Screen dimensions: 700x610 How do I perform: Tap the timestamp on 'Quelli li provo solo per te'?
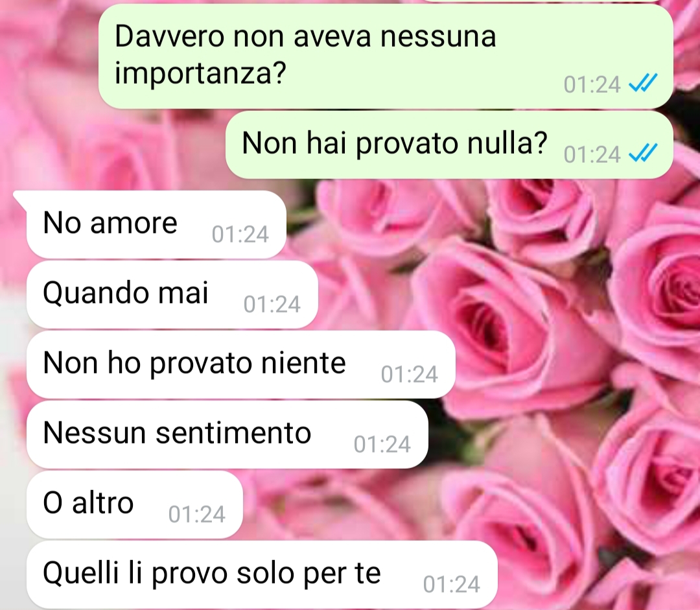[452, 585]
